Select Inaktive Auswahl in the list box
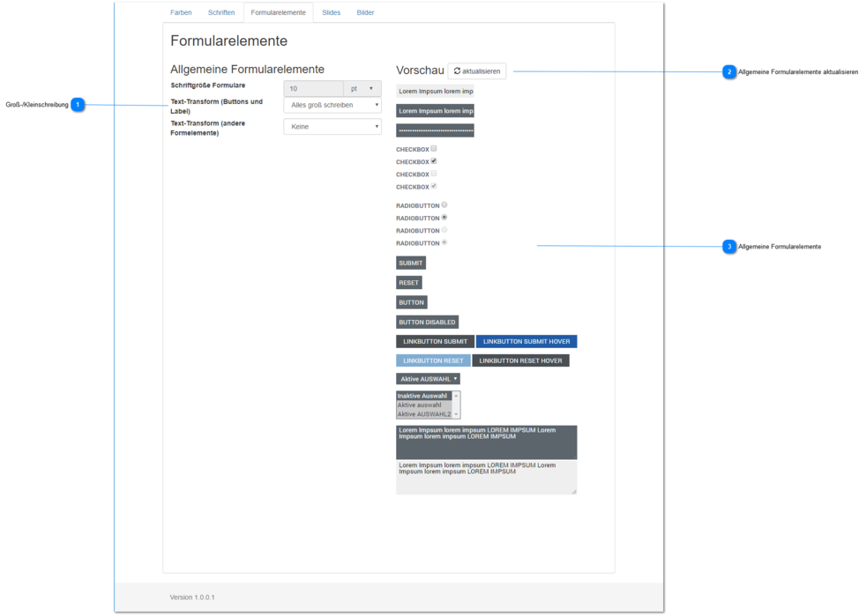Image resolution: width=866 pixels, height=616 pixels. pos(423,396)
